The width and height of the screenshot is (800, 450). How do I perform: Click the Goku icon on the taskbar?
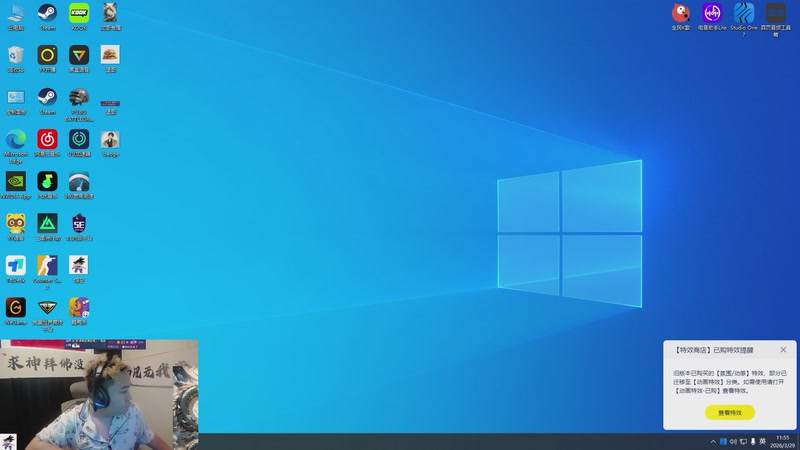point(9,442)
